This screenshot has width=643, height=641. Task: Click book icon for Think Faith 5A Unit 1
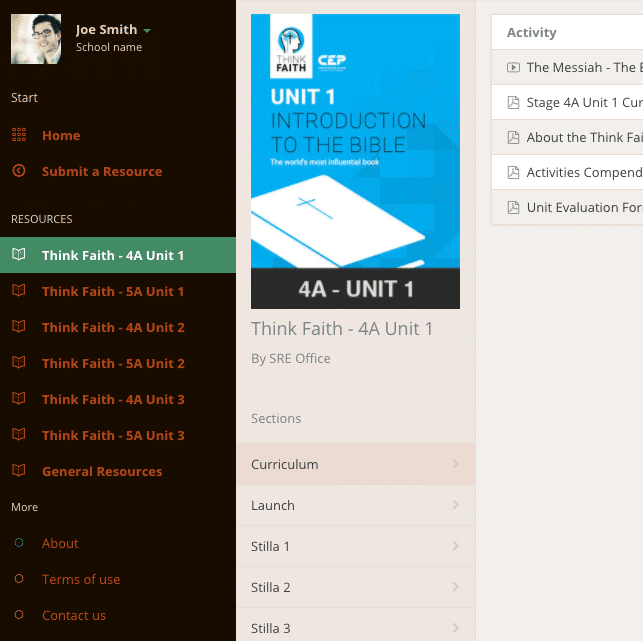click(19, 291)
